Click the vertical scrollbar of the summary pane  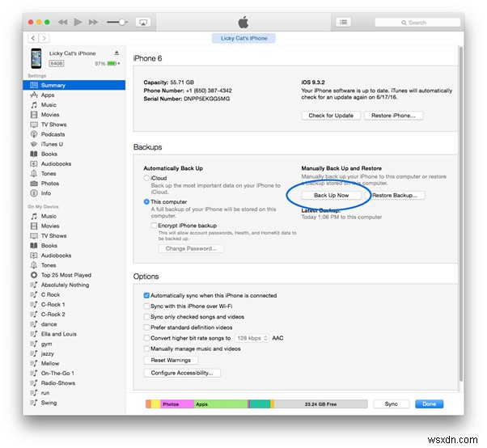click(x=462, y=214)
